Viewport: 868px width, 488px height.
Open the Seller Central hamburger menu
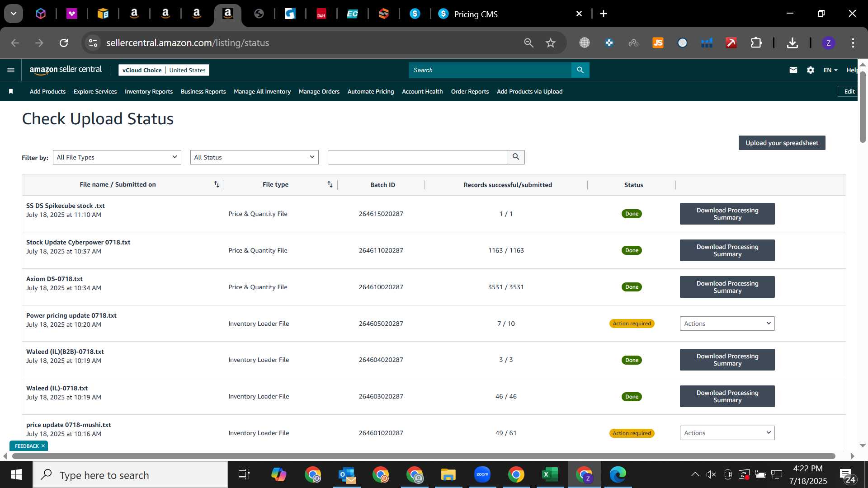click(11, 70)
